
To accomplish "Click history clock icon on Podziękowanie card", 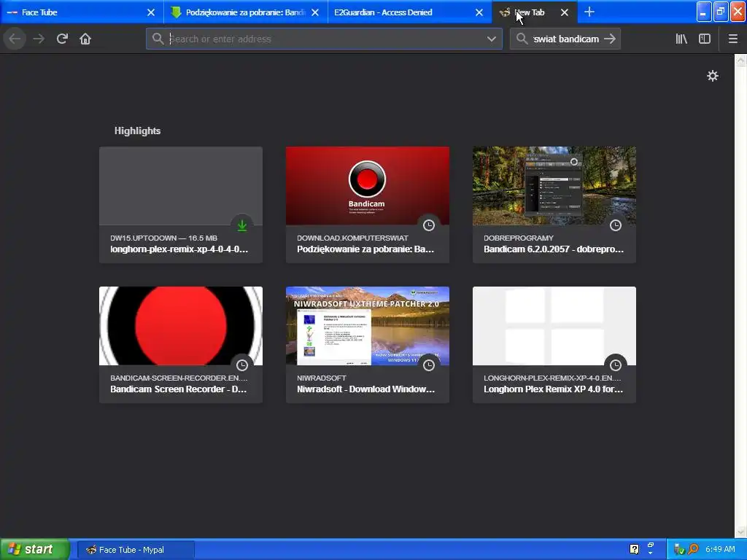I will pyautogui.click(x=429, y=225).
